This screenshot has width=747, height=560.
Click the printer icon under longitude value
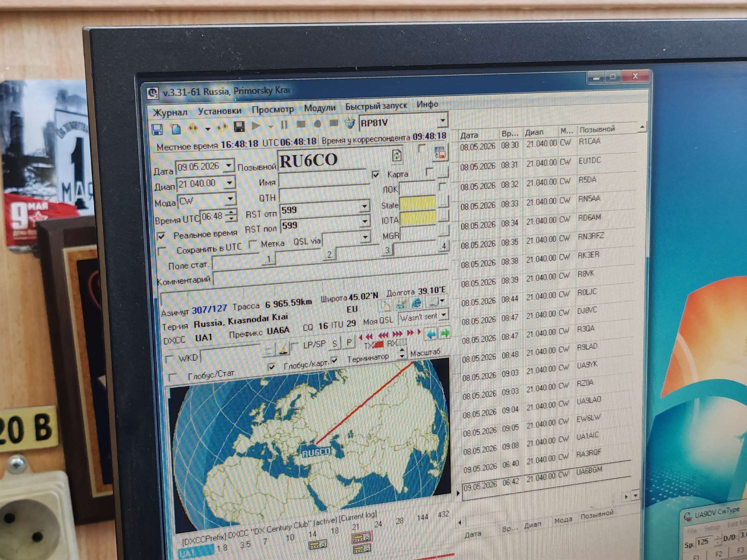coord(434,302)
